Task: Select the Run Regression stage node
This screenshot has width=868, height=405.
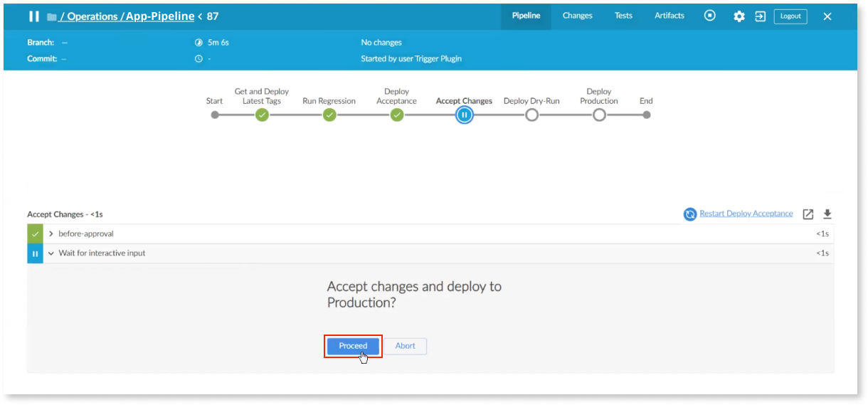Action: click(x=329, y=115)
